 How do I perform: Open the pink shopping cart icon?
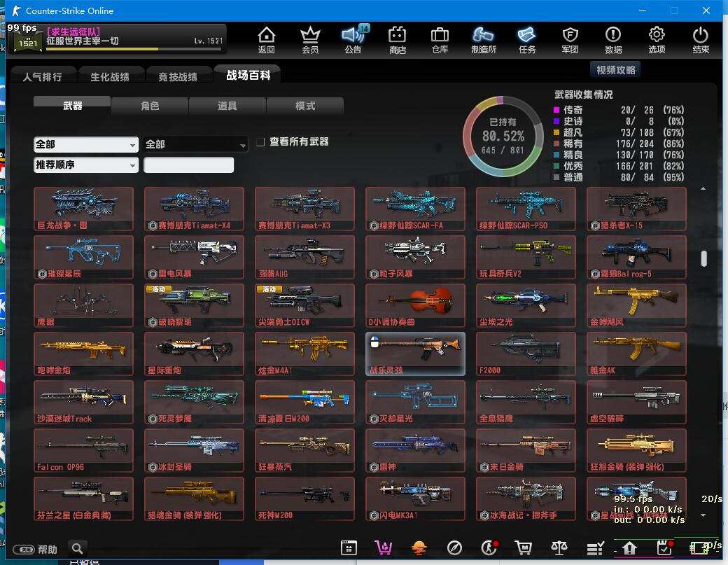(x=384, y=547)
